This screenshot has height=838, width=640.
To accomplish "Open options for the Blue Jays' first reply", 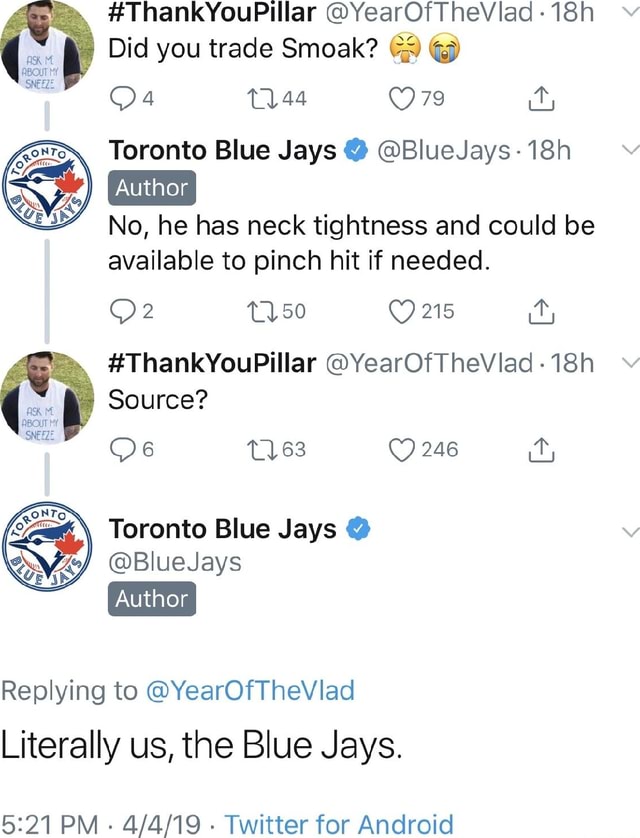I will 629,150.
